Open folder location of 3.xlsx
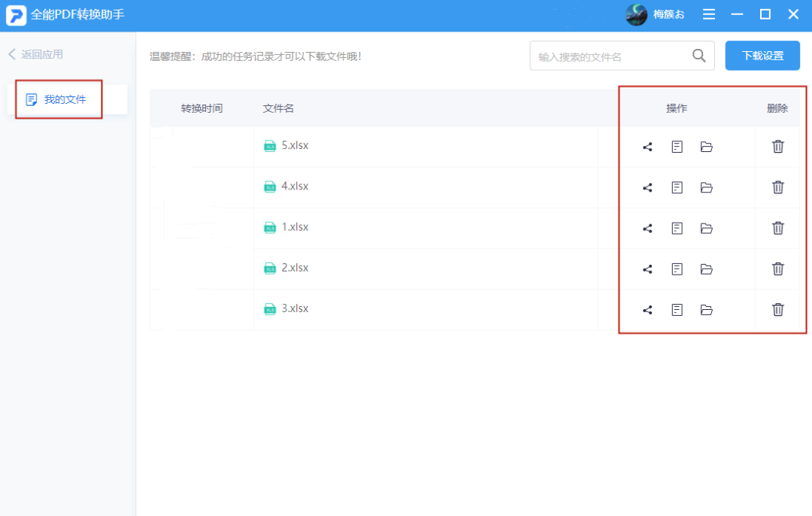 [706, 309]
